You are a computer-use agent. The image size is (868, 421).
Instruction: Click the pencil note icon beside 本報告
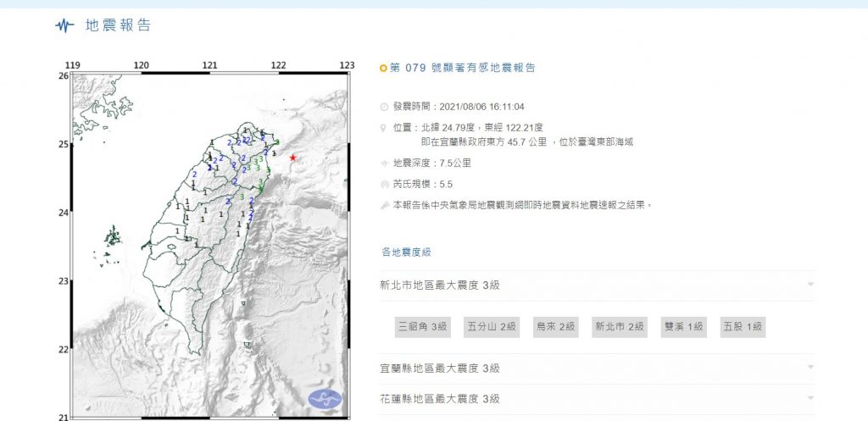[385, 205]
